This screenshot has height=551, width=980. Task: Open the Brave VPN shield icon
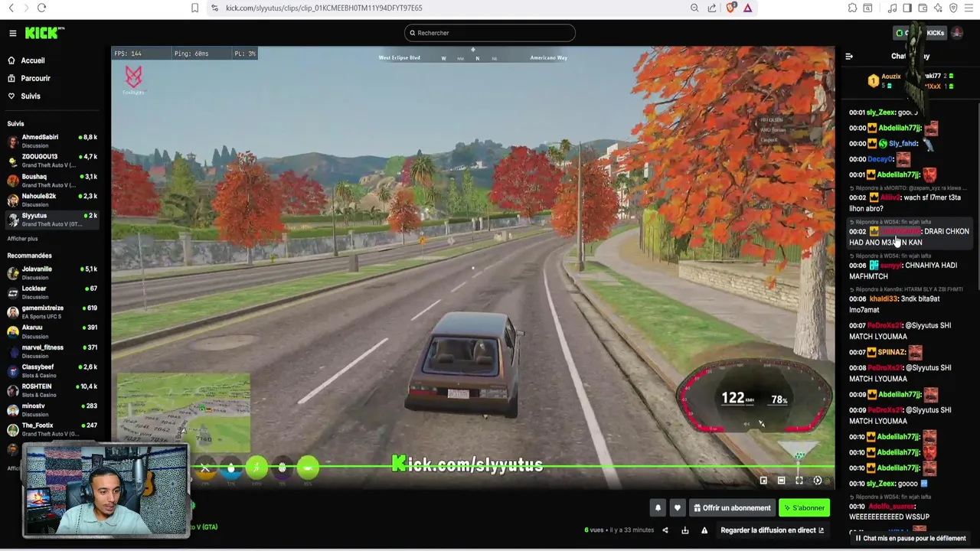(953, 8)
